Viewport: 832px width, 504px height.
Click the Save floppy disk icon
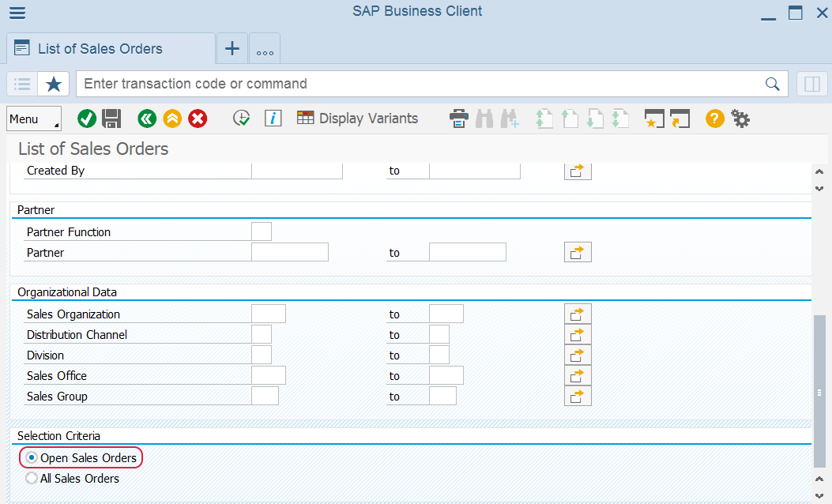tap(111, 118)
